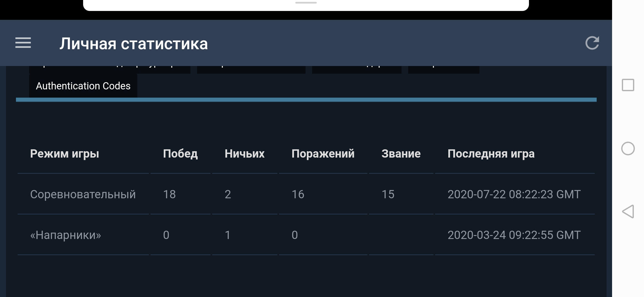Click the 2020-07-22 last game timestamp
Image resolution: width=644 pixels, height=297 pixels.
tap(514, 194)
